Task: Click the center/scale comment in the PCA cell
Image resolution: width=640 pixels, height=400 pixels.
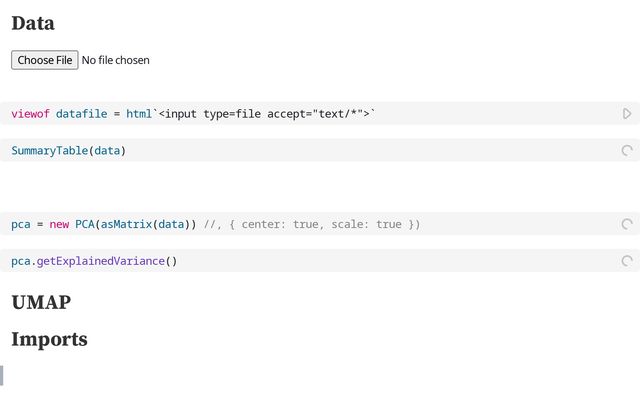Action: 312,224
